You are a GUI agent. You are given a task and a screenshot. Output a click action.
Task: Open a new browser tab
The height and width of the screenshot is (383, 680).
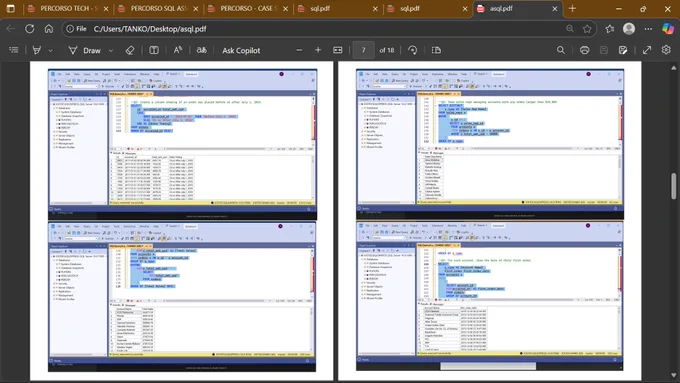[572, 8]
